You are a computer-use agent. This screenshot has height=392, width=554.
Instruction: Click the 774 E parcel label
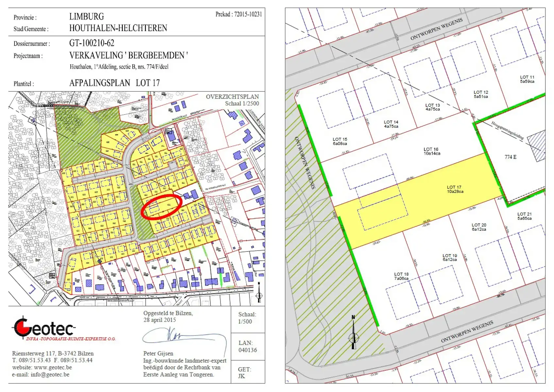(510, 157)
